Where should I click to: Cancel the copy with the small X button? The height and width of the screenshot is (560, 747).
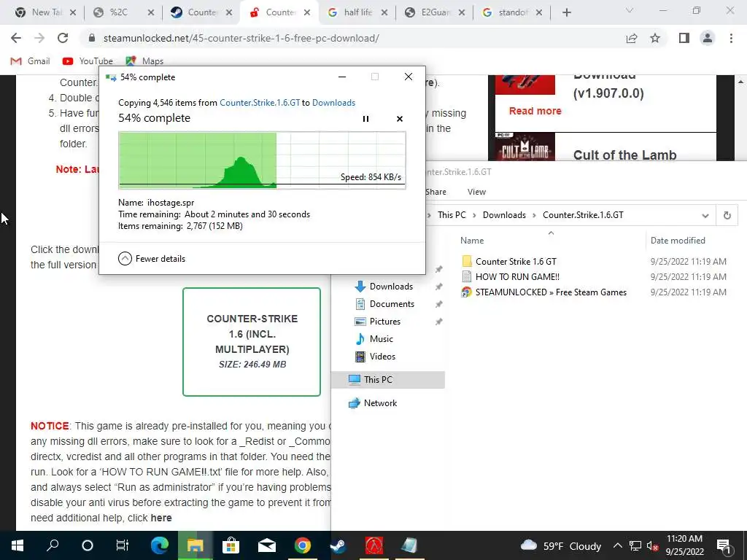point(400,119)
